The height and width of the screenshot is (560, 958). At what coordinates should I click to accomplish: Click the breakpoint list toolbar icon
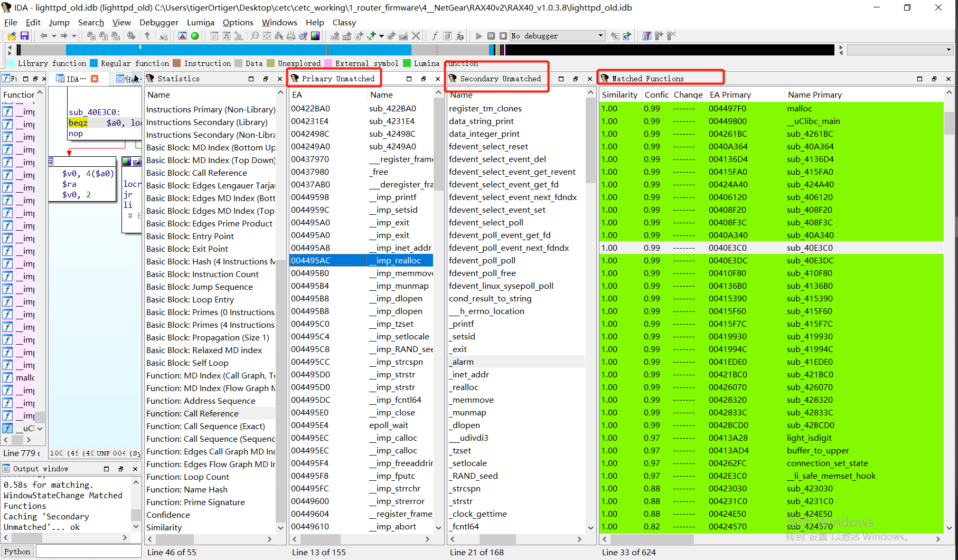[x=646, y=36]
